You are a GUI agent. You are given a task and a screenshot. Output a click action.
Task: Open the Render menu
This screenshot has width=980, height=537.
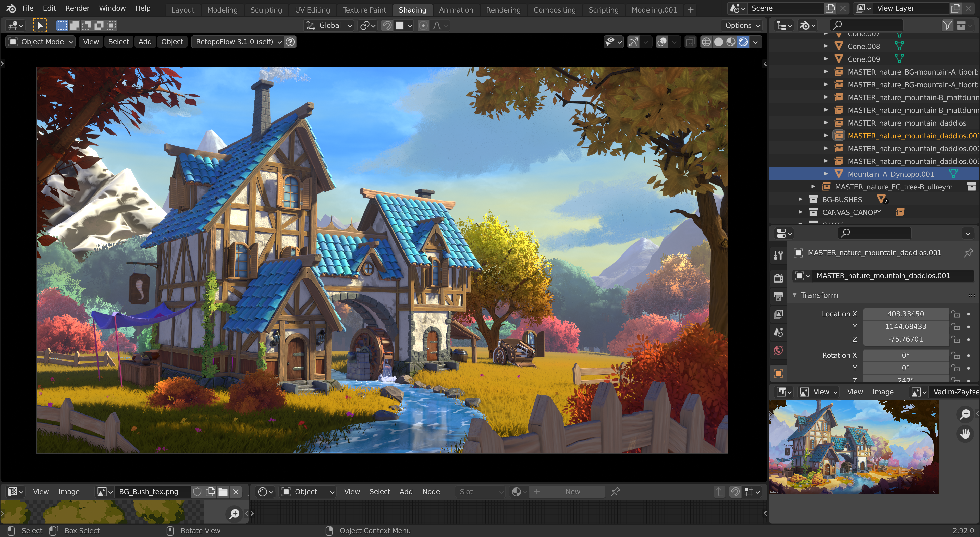pos(77,8)
